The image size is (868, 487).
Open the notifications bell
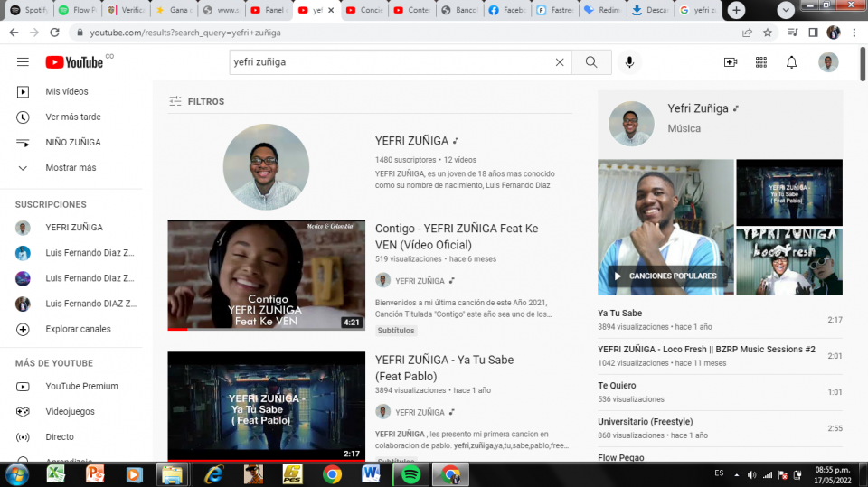click(x=792, y=62)
